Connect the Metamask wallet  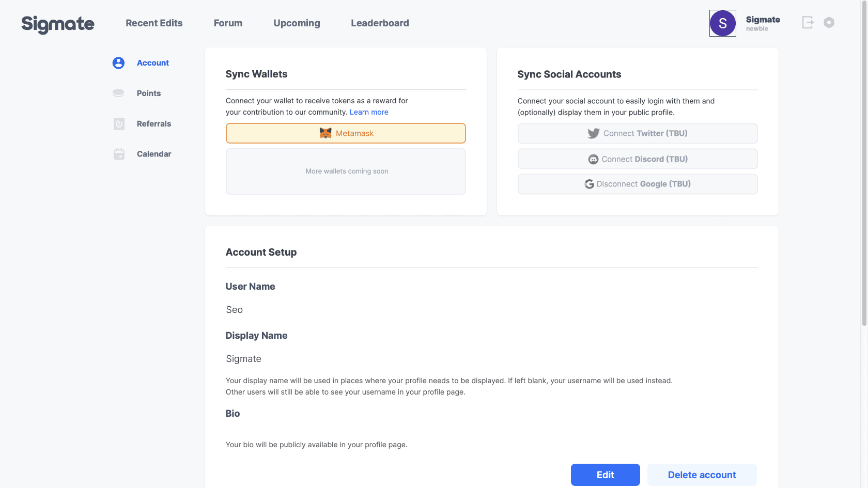click(346, 133)
